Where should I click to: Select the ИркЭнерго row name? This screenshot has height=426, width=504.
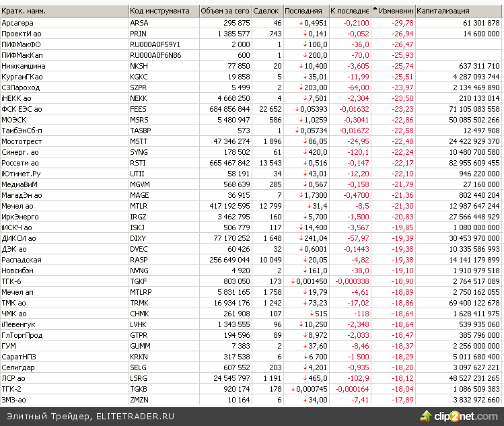click(x=20, y=217)
